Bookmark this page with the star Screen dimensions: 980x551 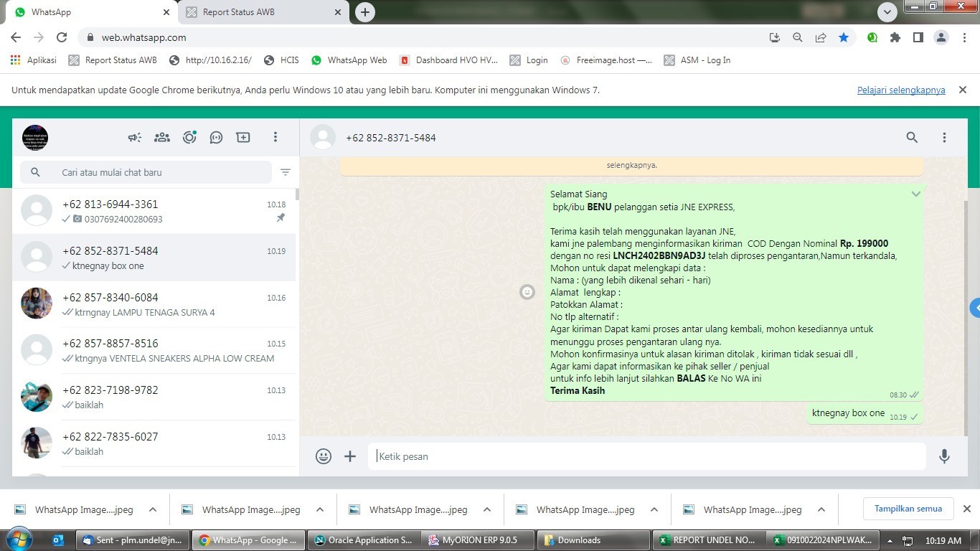click(844, 37)
